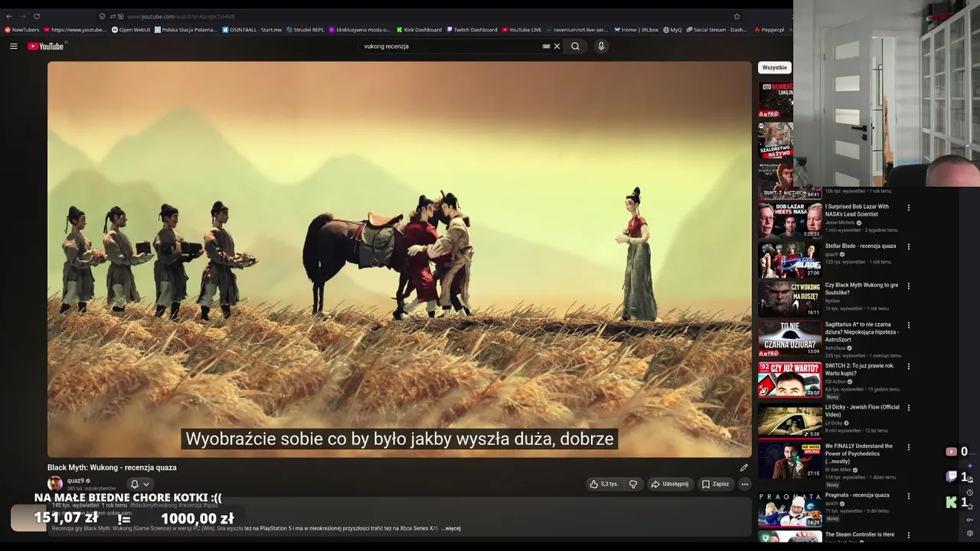Click the Dr Ben Miles channel name
The width and height of the screenshot is (980, 551).
(x=840, y=470)
